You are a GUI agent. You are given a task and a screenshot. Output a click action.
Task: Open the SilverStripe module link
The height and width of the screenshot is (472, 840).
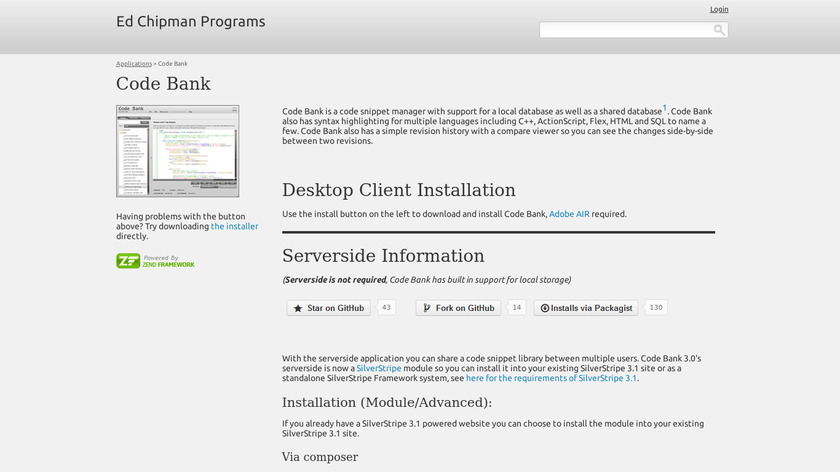[x=379, y=368]
